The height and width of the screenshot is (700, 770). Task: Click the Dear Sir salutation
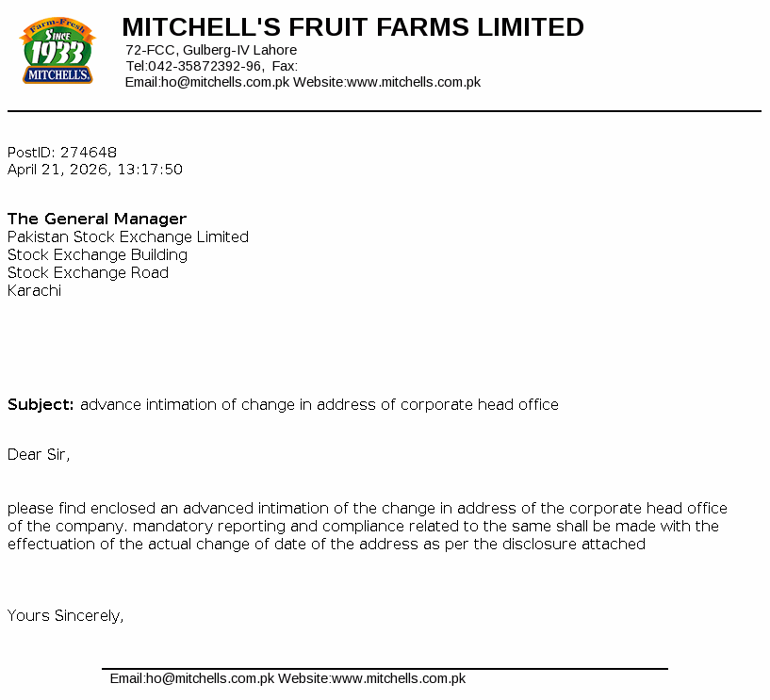(39, 454)
